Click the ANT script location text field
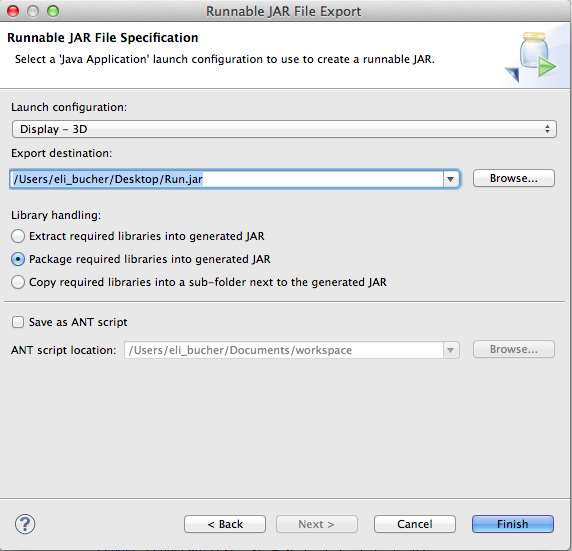This screenshot has height=551, width=572. [x=284, y=350]
